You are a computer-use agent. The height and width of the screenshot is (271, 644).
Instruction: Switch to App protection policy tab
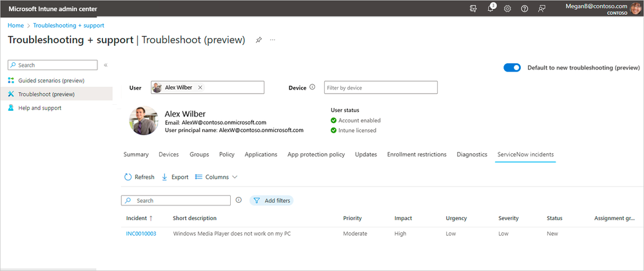(x=316, y=154)
